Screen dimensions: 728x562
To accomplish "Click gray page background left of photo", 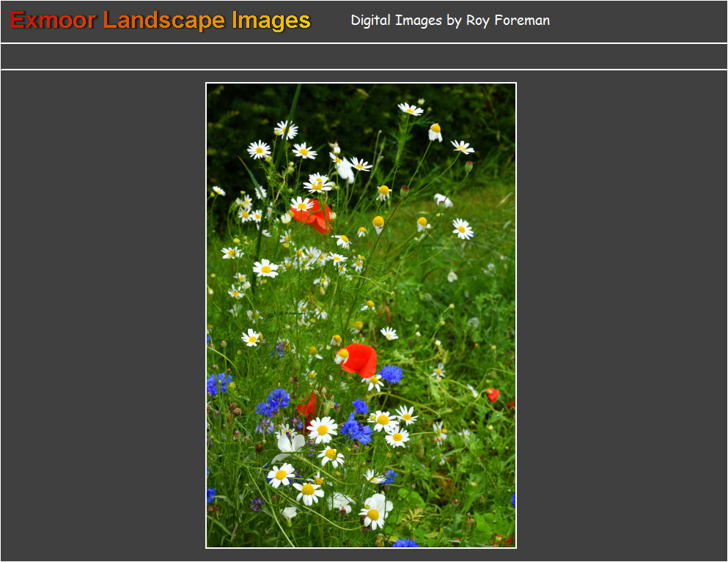I will click(x=103, y=315).
